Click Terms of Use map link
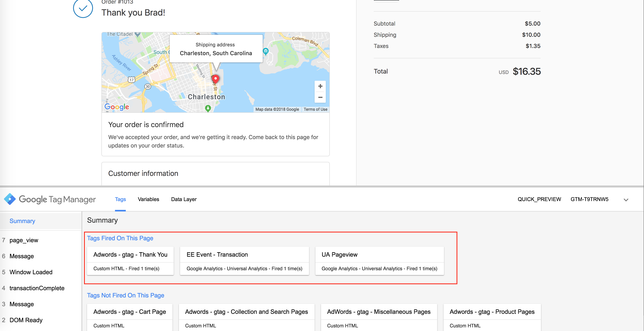 pos(315,109)
